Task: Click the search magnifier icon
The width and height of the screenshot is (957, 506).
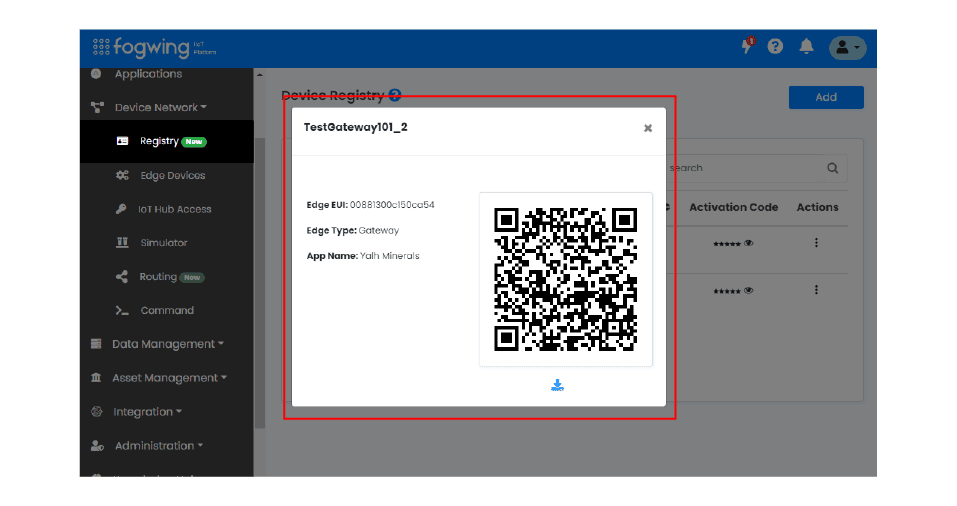Action: point(832,168)
